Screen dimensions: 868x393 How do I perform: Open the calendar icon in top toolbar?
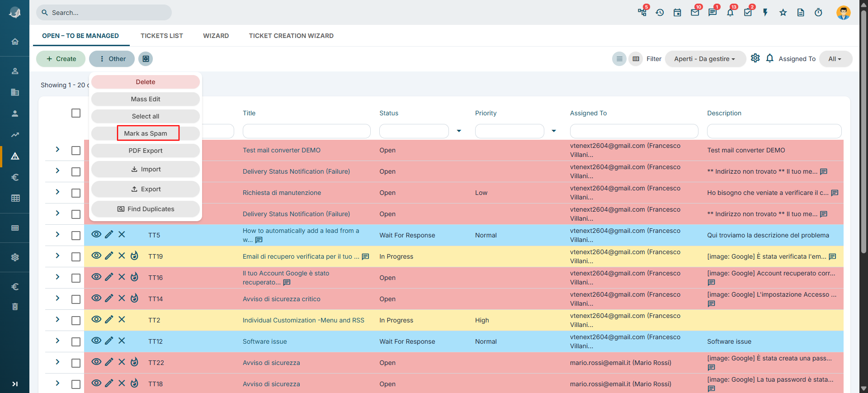[x=677, y=13]
